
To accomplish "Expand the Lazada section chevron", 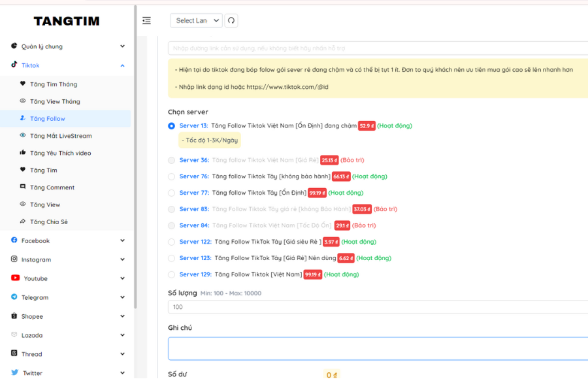I will tap(122, 335).
